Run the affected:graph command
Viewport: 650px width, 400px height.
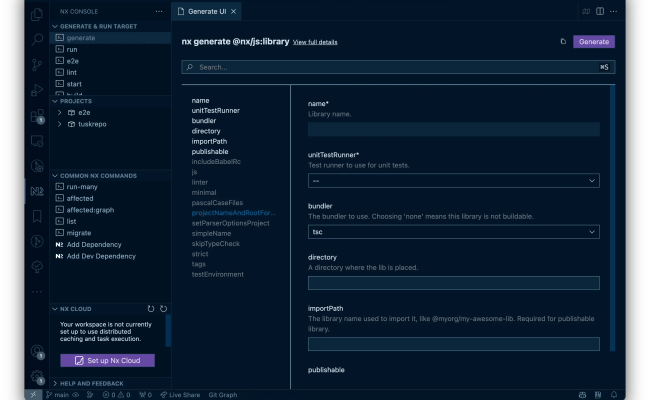(x=110, y=210)
